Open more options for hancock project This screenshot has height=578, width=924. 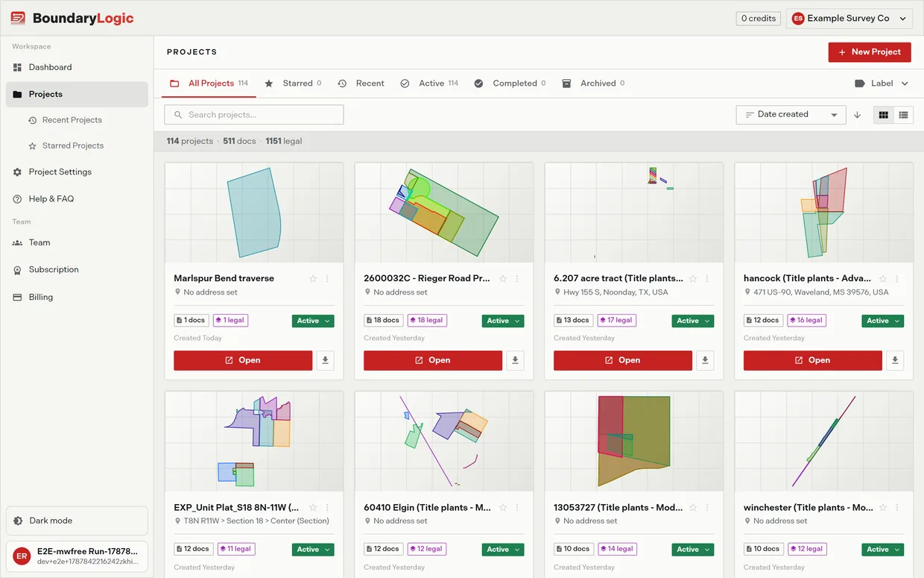pyautogui.click(x=897, y=279)
